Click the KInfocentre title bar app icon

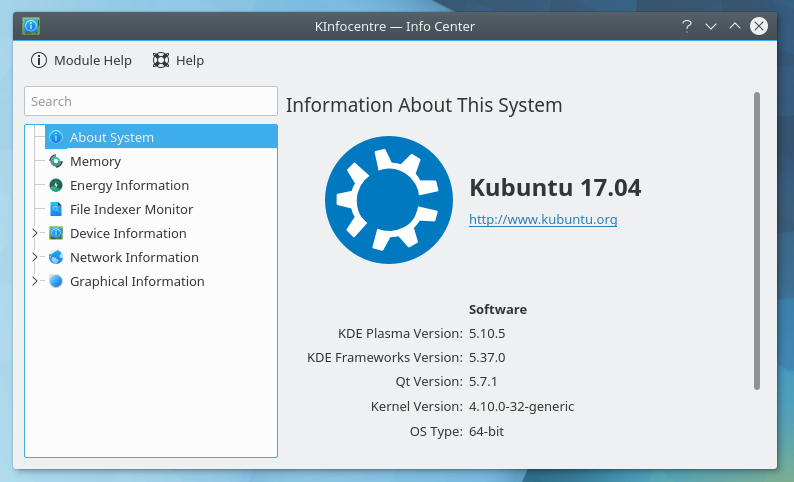coord(31,26)
